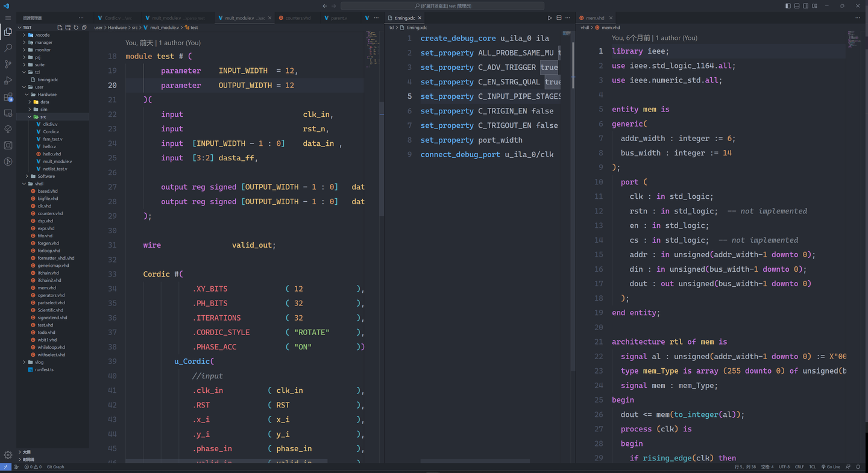Open the settings gear at bottom left

[8, 455]
